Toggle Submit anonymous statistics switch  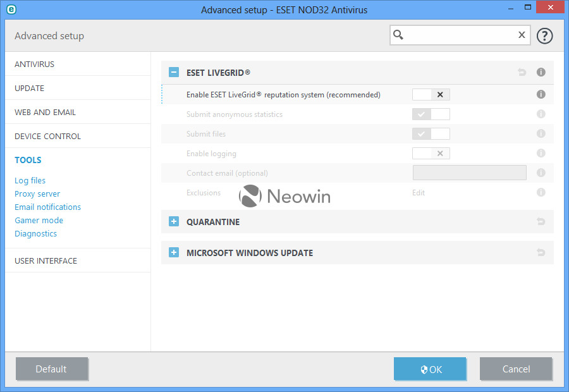431,114
